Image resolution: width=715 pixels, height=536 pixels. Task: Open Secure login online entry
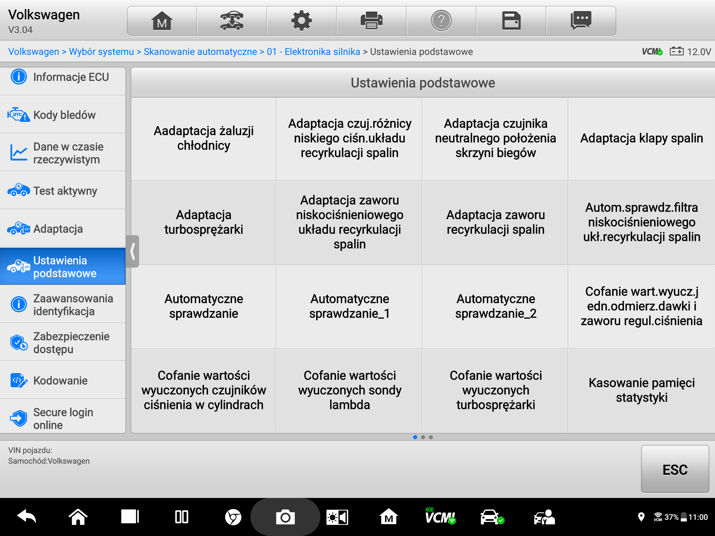point(62,418)
